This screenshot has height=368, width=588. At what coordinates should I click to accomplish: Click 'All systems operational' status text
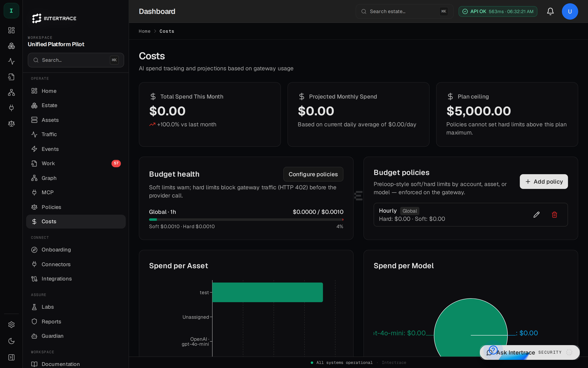[344, 362]
